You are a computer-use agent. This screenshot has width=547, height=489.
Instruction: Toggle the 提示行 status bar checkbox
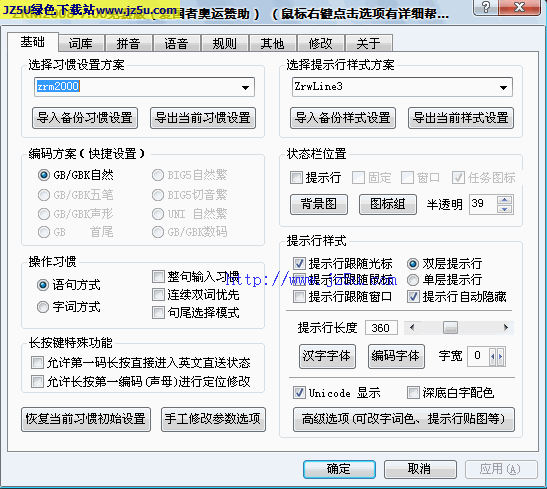coord(296,178)
